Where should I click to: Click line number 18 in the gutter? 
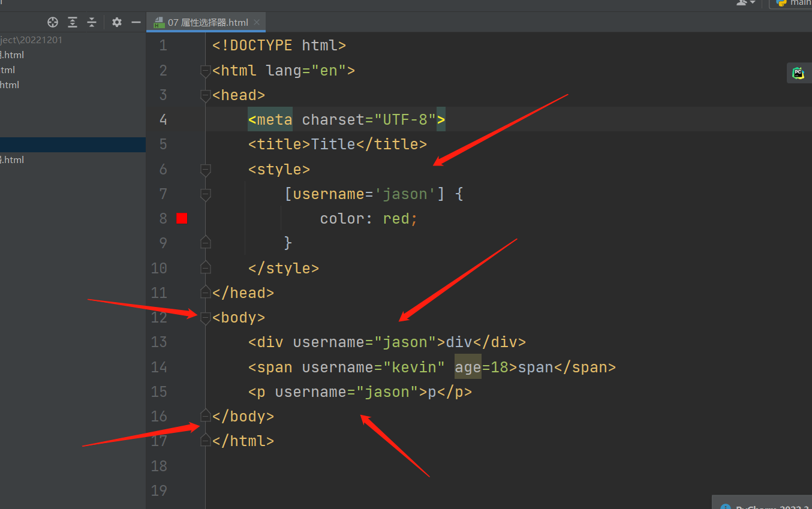pos(159,465)
